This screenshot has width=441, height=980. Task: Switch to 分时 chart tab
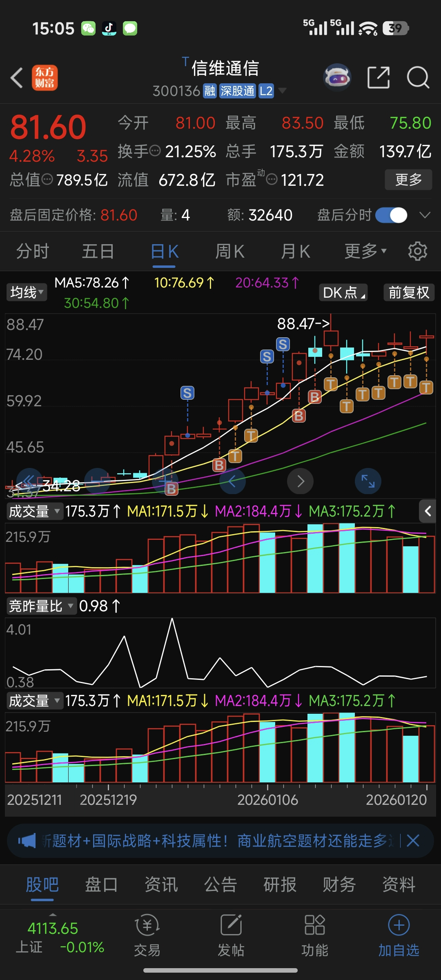33,251
